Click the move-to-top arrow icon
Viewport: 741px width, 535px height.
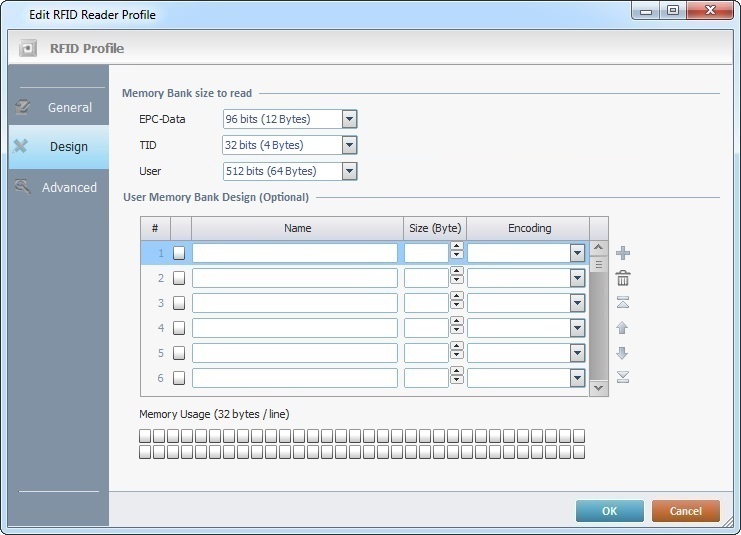[x=623, y=303]
